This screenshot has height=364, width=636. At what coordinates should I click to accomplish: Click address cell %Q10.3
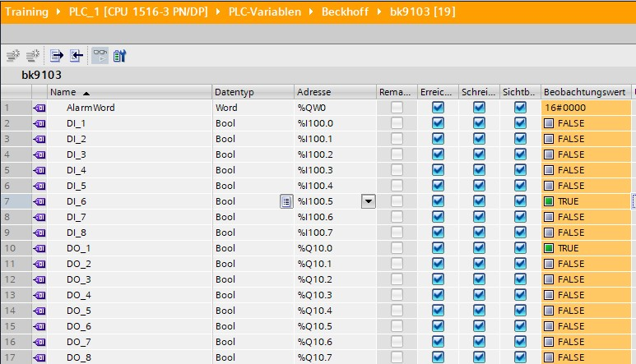[336, 295]
